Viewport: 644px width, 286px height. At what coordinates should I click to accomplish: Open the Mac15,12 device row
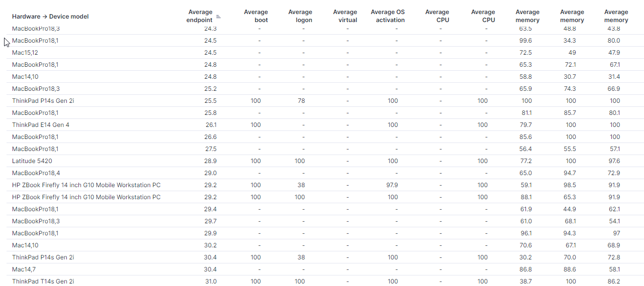click(x=25, y=53)
